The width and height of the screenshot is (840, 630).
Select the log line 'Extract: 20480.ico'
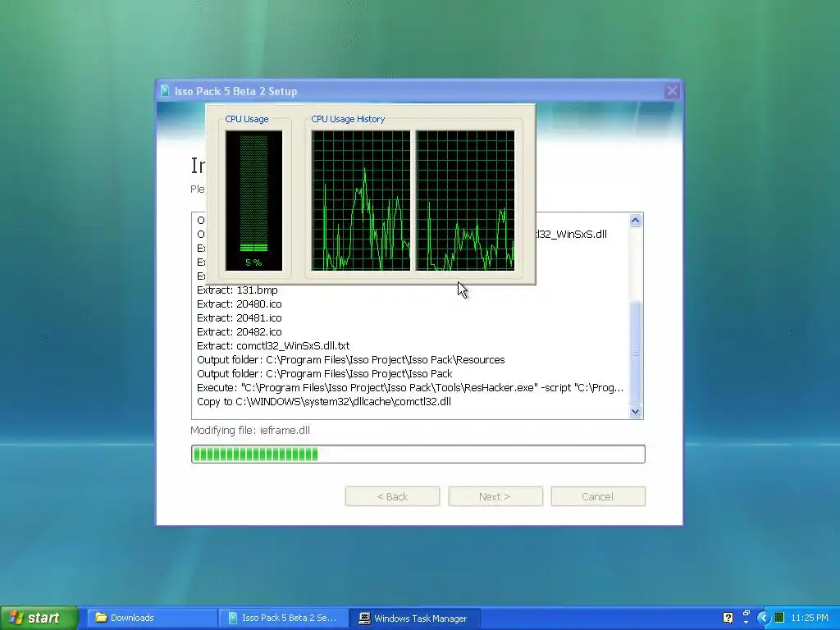point(239,304)
